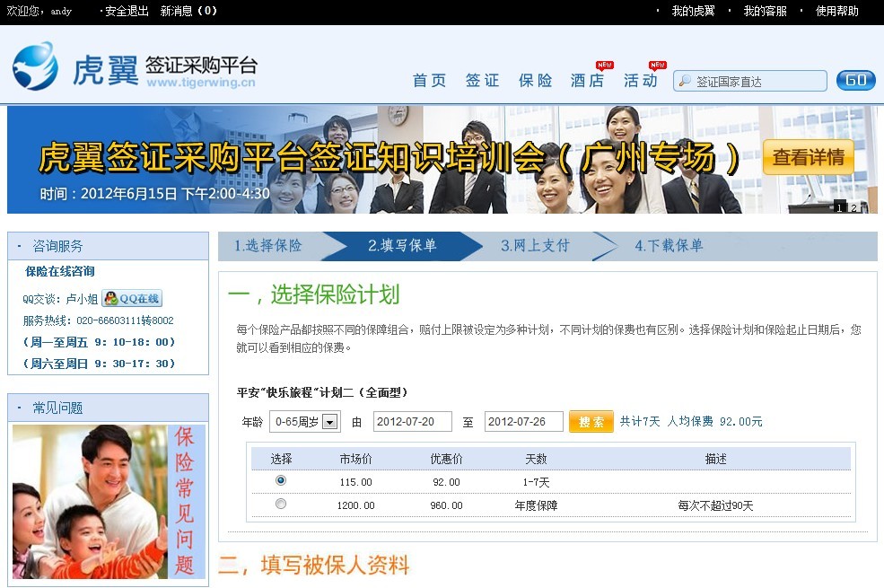Image resolution: width=884 pixels, height=588 pixels.
Task: Click the 安全退出 logout link
Action: tap(127, 12)
